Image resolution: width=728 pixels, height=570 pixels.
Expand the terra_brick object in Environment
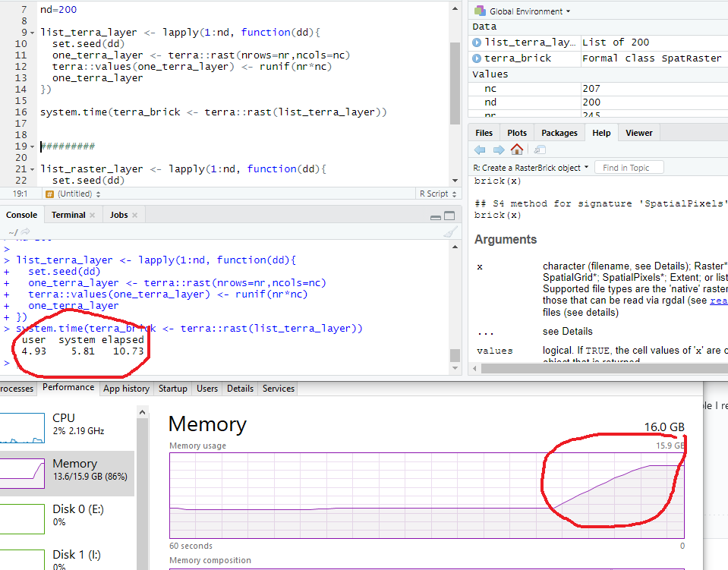tap(475, 58)
